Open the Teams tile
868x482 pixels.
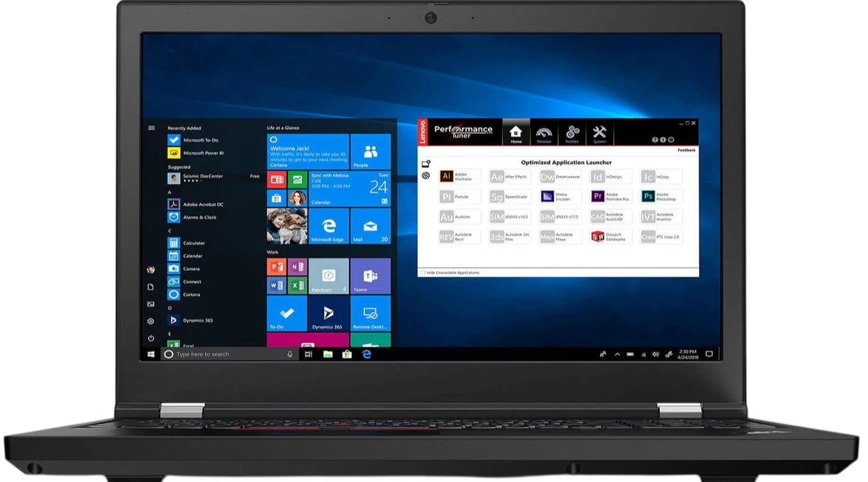[370, 276]
